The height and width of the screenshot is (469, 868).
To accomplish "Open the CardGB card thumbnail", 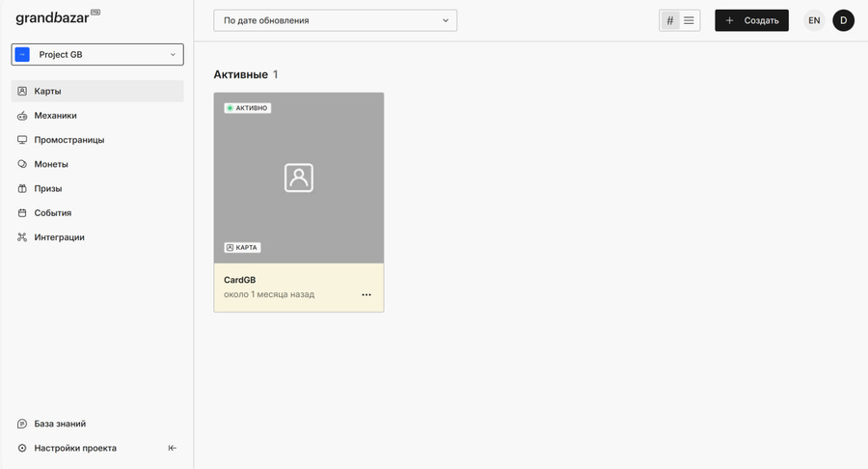I will 298,179.
